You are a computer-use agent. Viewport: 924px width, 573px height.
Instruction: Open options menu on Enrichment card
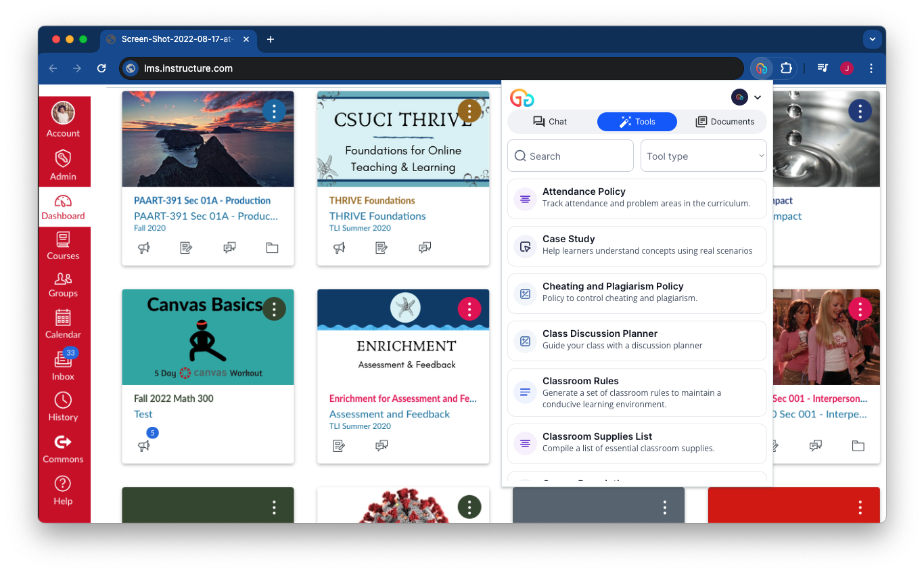[x=469, y=309]
